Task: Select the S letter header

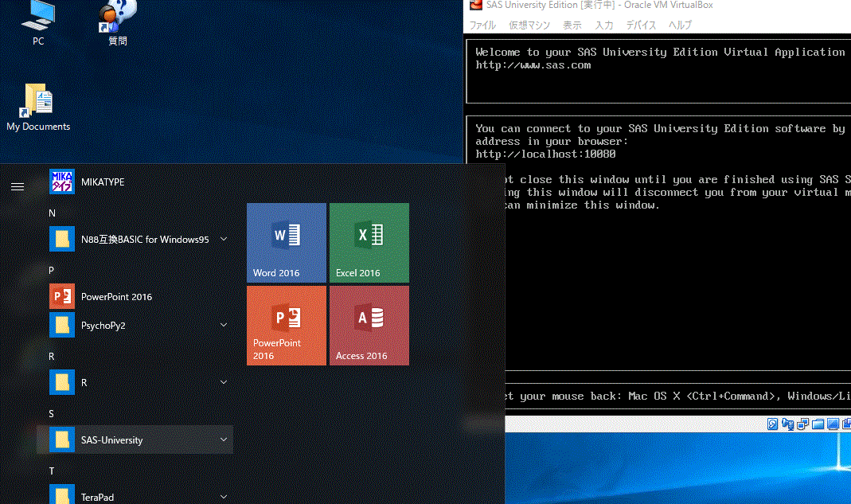Action: tap(52, 414)
